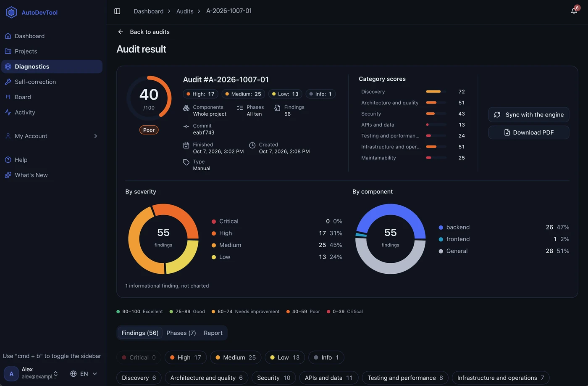The height and width of the screenshot is (386, 588).
Task: Open Projects in the sidebar
Action: pos(52,51)
